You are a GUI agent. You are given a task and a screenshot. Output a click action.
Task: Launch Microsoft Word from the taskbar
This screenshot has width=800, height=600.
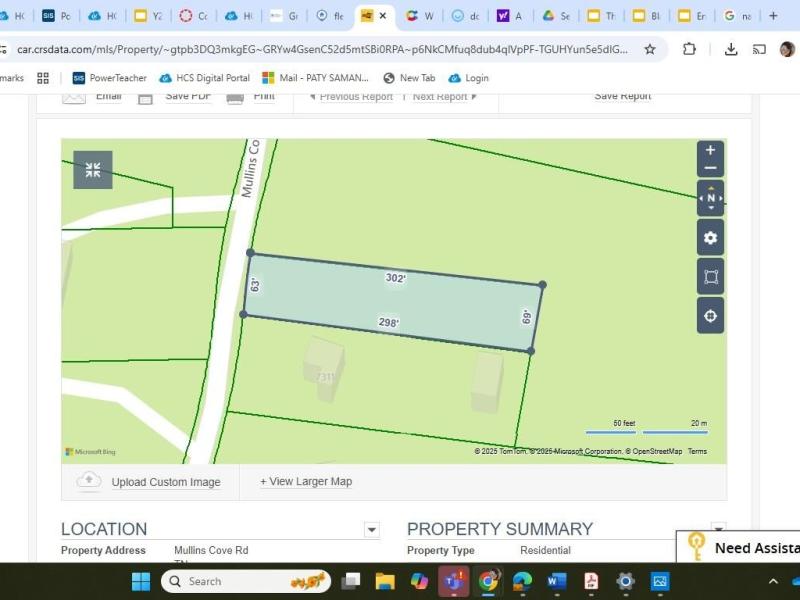click(557, 581)
